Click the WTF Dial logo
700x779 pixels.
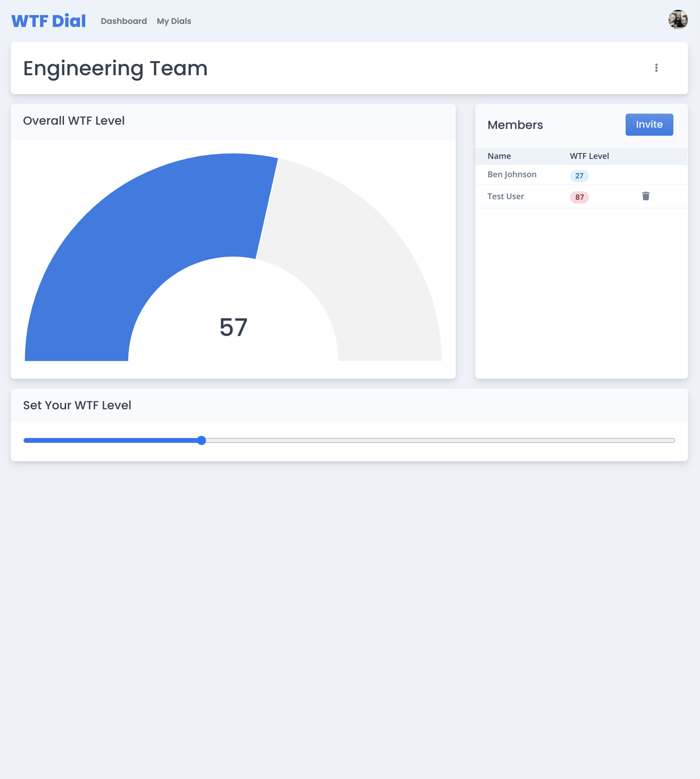click(x=49, y=21)
